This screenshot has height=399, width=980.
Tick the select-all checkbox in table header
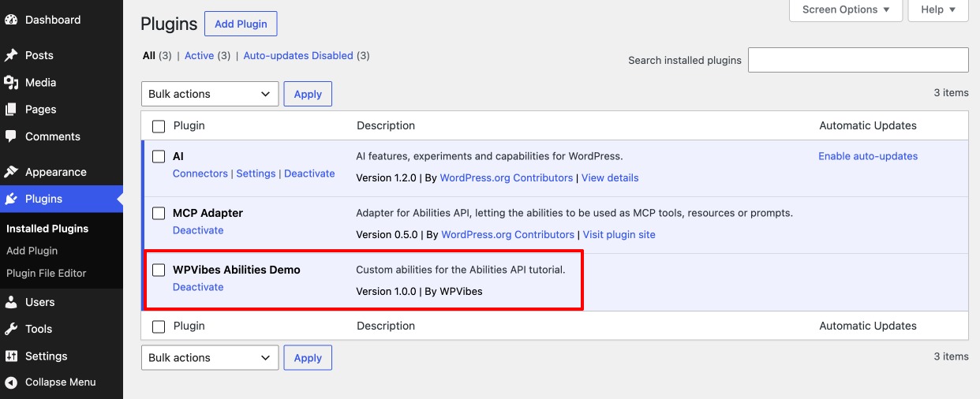click(x=159, y=126)
